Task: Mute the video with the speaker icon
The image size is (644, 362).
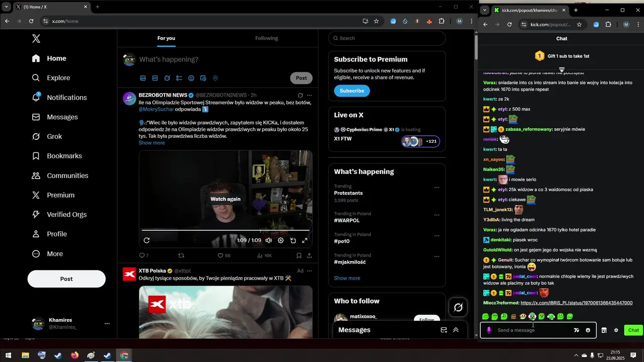Action: 269,240
